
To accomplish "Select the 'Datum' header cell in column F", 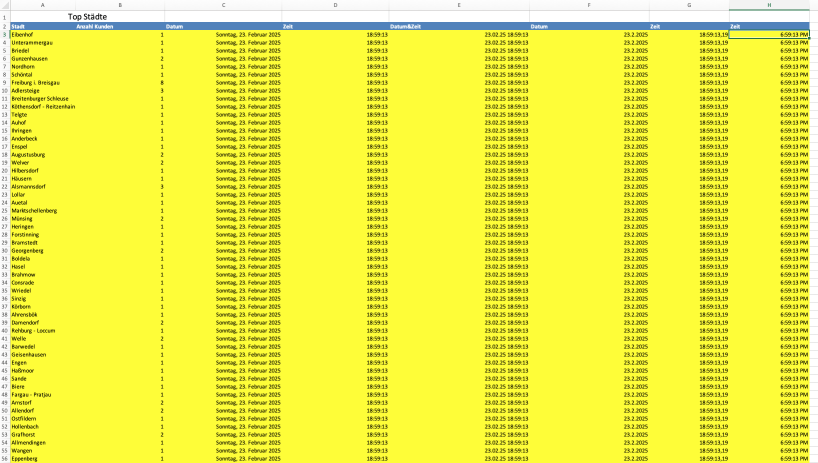I will pyautogui.click(x=539, y=26).
